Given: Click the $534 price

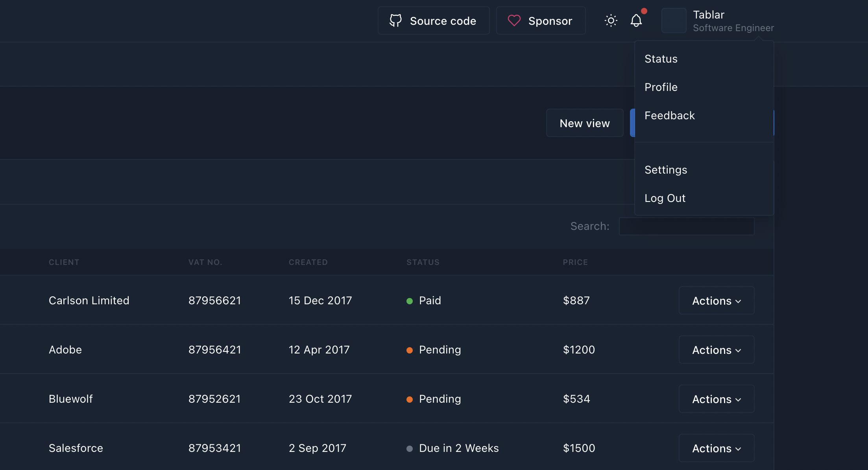Looking at the screenshot, I should [577, 399].
